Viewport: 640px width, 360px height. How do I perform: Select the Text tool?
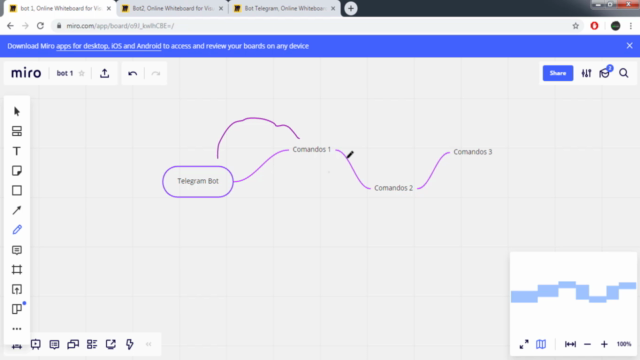(17, 151)
